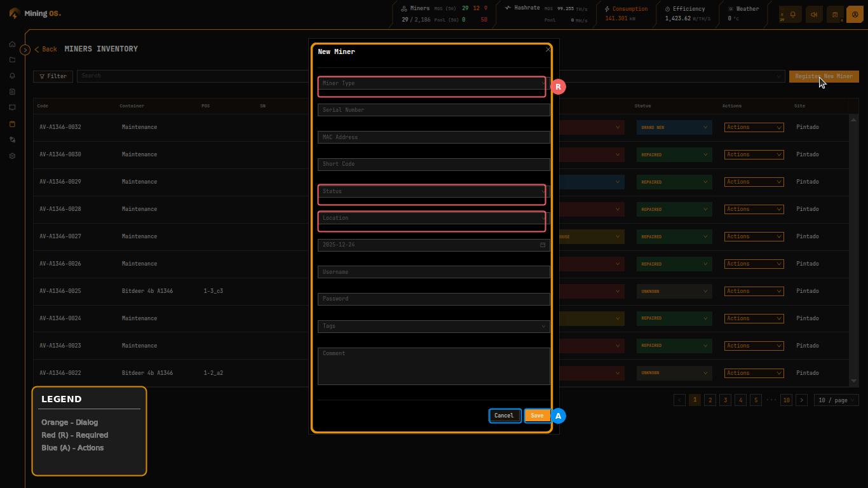Open the 10 per page selector
Image resolution: width=868 pixels, height=488 pixels.
tap(836, 400)
